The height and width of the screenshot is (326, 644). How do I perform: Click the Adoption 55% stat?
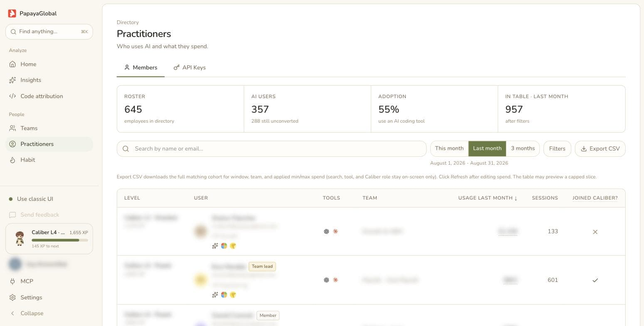click(x=434, y=109)
